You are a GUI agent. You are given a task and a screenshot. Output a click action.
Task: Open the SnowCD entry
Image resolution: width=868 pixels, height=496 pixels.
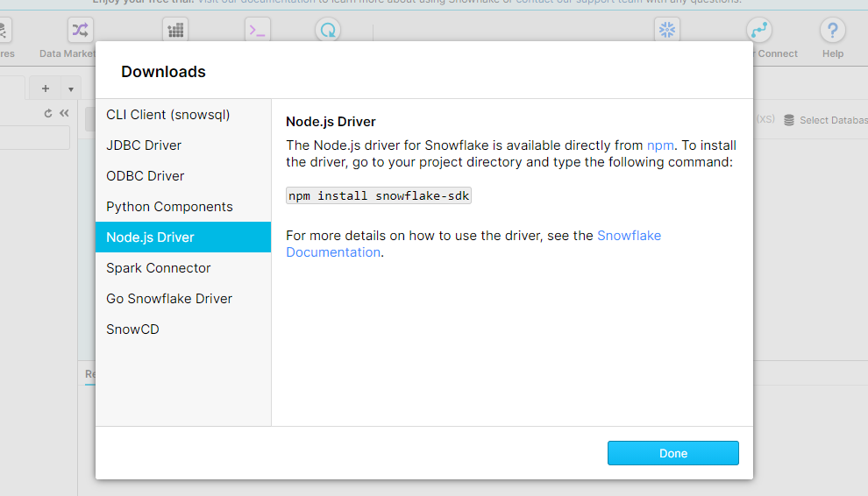coord(183,329)
